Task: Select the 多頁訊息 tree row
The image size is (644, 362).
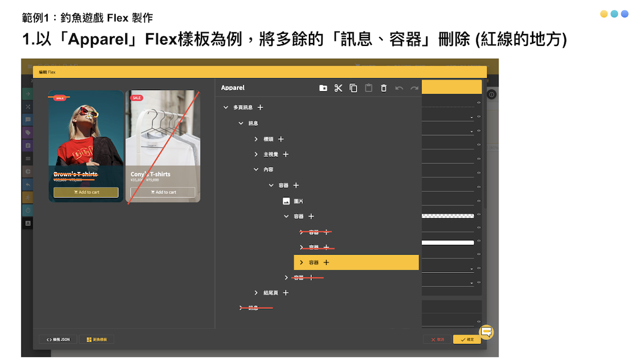Action: click(x=243, y=107)
